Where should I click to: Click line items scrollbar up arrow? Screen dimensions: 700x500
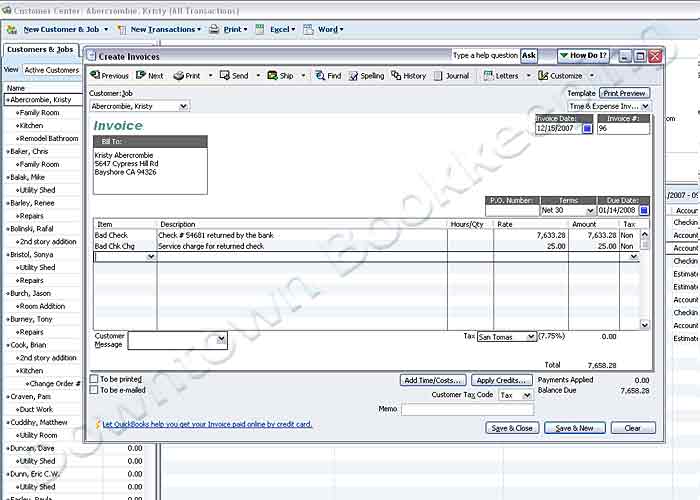(x=644, y=234)
